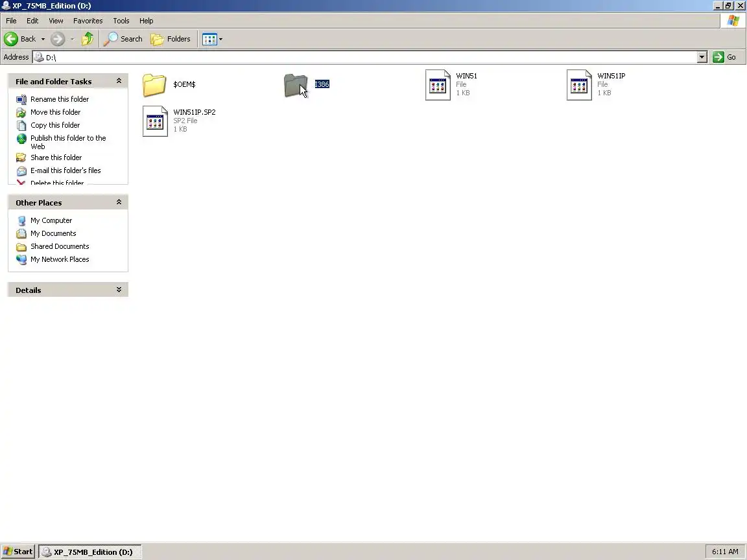The height and width of the screenshot is (560, 747).
Task: Toggle the Folders pane button
Action: tap(171, 39)
